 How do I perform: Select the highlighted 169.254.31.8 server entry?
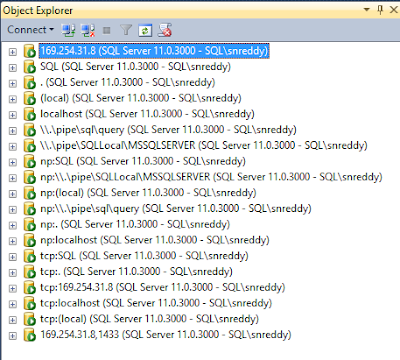154,51
